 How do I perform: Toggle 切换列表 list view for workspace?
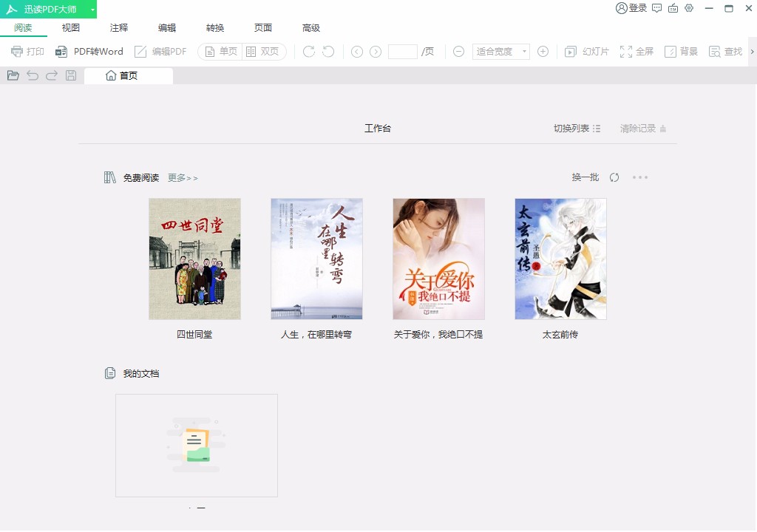(x=576, y=128)
